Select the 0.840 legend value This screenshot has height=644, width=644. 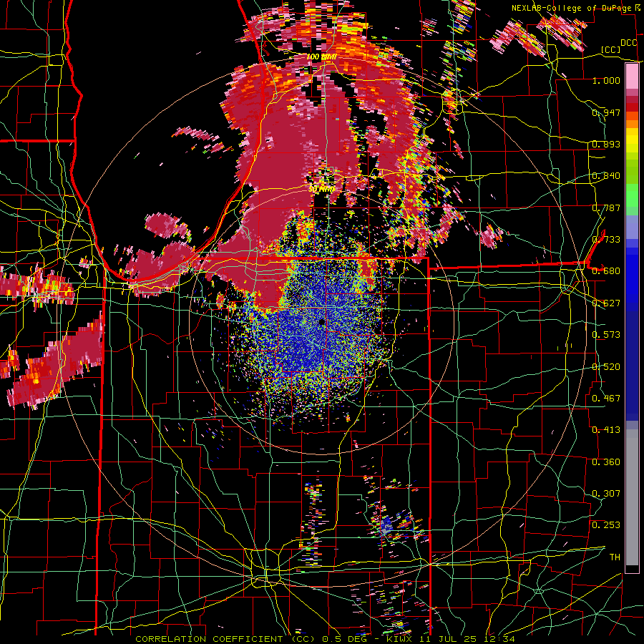click(606, 176)
